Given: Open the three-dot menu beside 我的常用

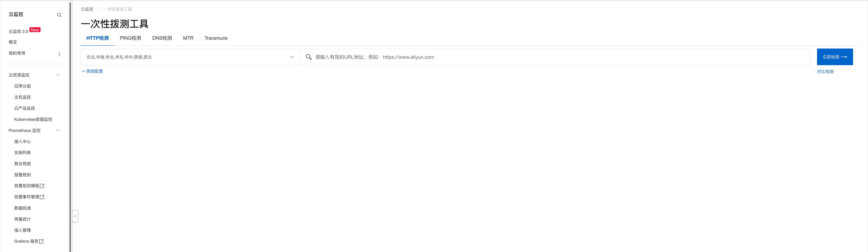Looking at the screenshot, I should [59, 54].
